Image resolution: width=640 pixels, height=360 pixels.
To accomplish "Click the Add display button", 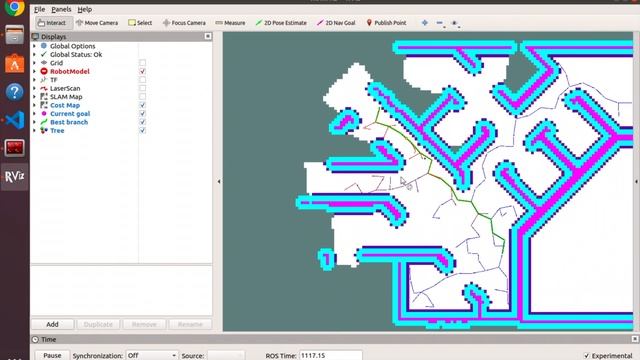I will click(x=52, y=324).
